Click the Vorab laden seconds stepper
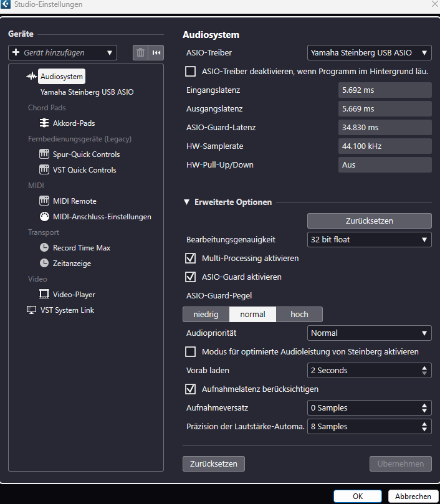Image resolution: width=440 pixels, height=504 pixels. [x=425, y=371]
